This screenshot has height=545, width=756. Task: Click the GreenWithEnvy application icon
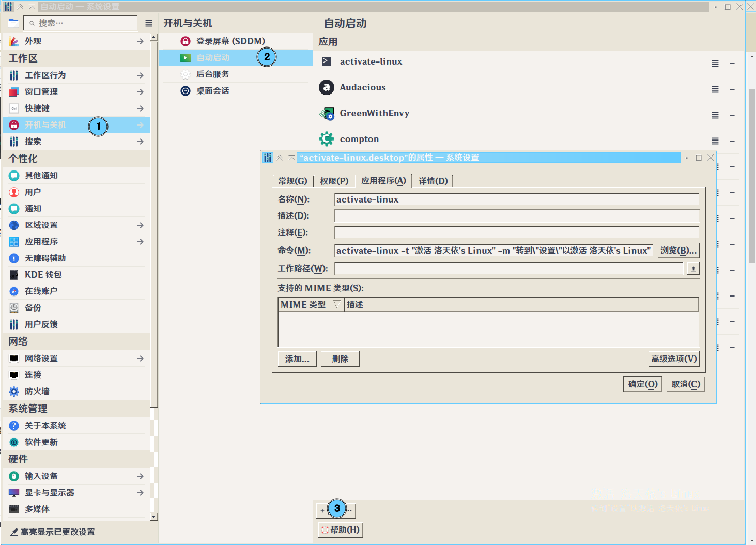tap(327, 114)
